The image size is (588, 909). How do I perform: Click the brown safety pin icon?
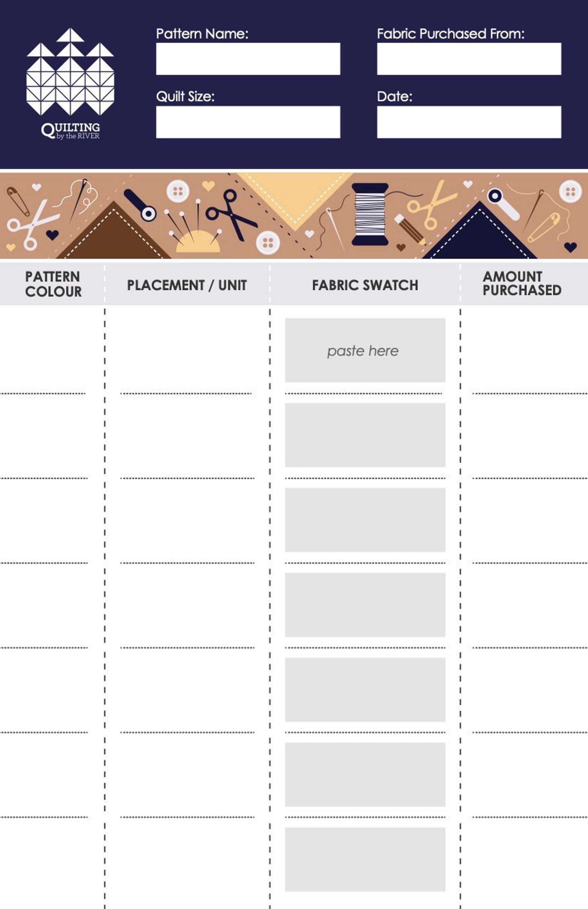coord(18,201)
